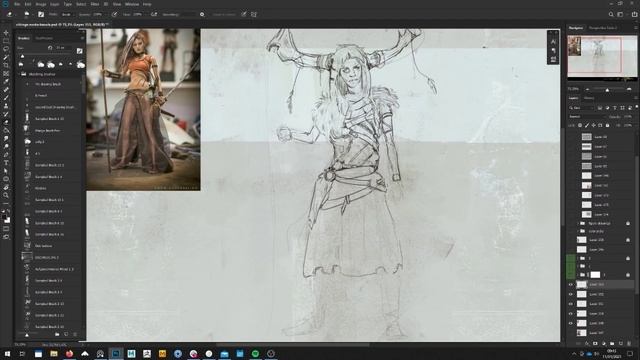This screenshot has width=640, height=360.
Task: Select the Horizontal Type tool
Action: coord(6,163)
